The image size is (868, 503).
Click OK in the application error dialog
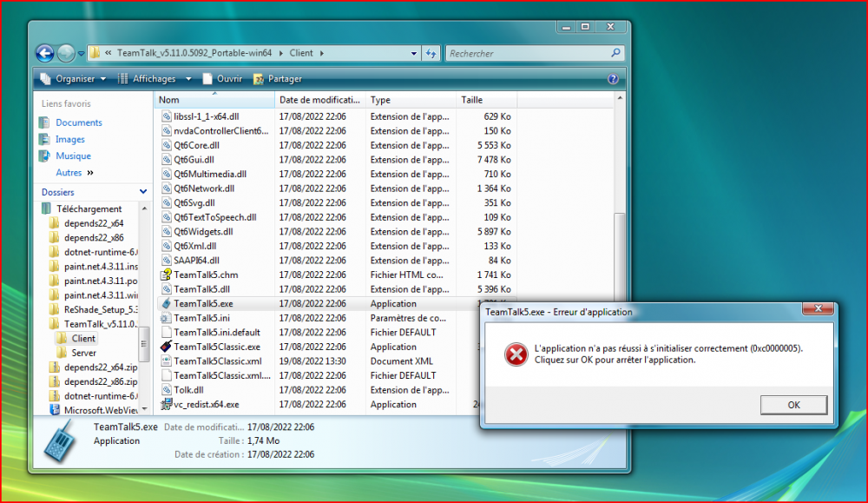coord(793,405)
